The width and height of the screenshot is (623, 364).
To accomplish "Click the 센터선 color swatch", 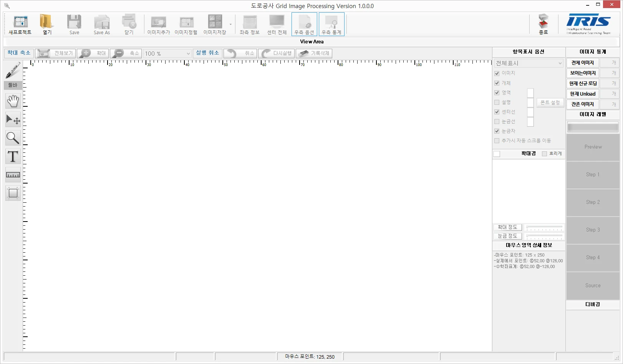I will [x=530, y=112].
